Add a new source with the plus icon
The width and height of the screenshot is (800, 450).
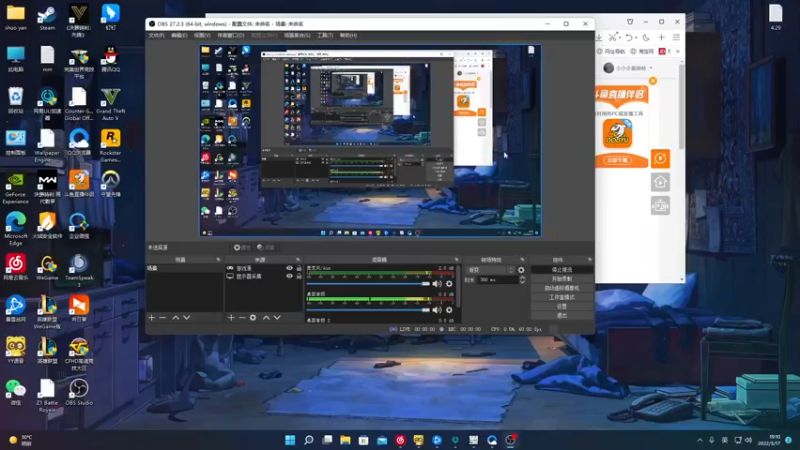tap(231, 317)
